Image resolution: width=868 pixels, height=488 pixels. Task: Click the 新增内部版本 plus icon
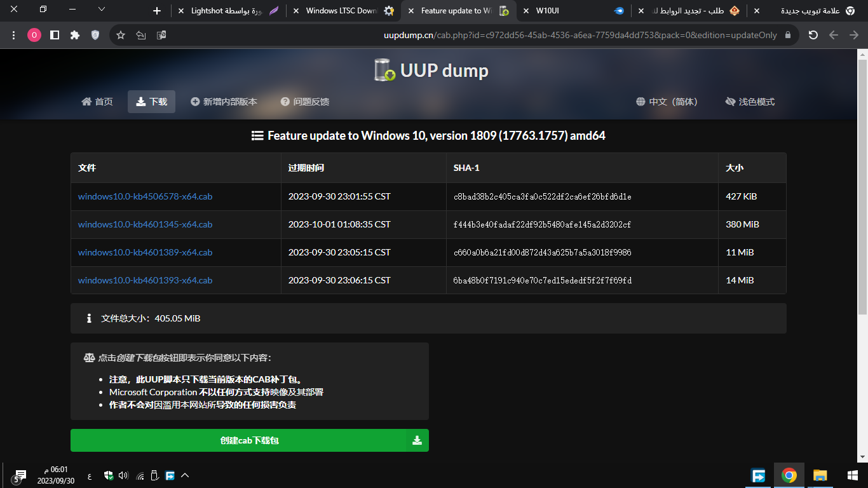tap(195, 102)
